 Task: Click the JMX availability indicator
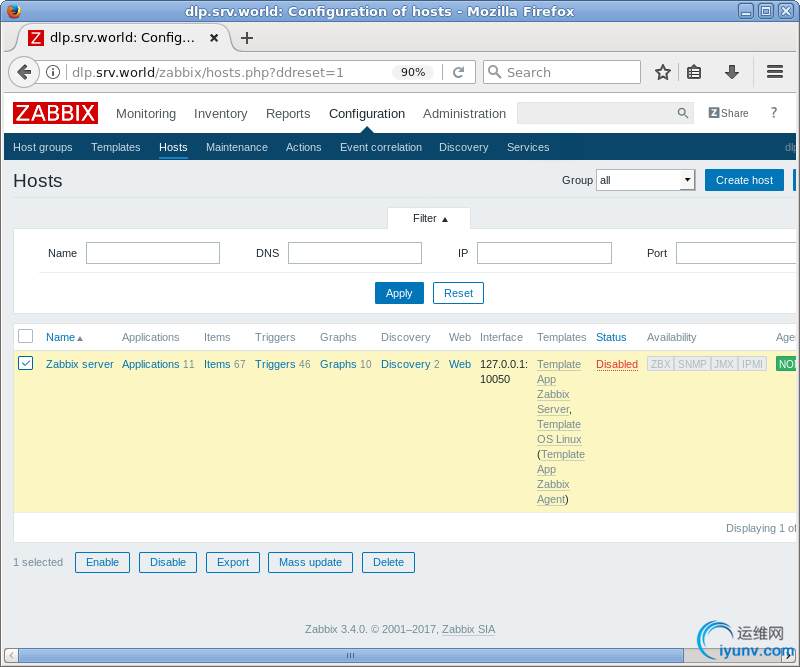(x=723, y=364)
